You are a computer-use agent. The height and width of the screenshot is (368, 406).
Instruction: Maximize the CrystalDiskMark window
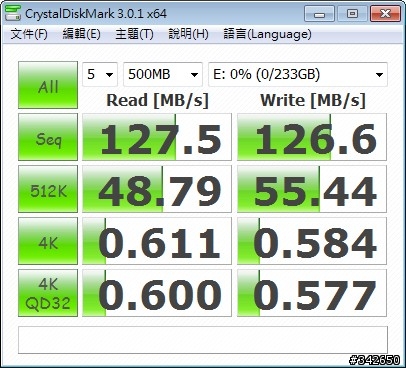[x=352, y=14]
